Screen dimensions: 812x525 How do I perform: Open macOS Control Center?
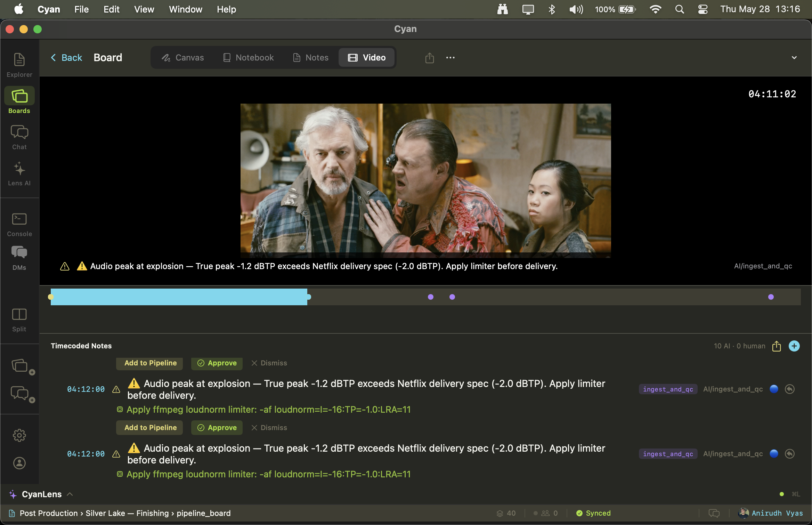coord(703,9)
